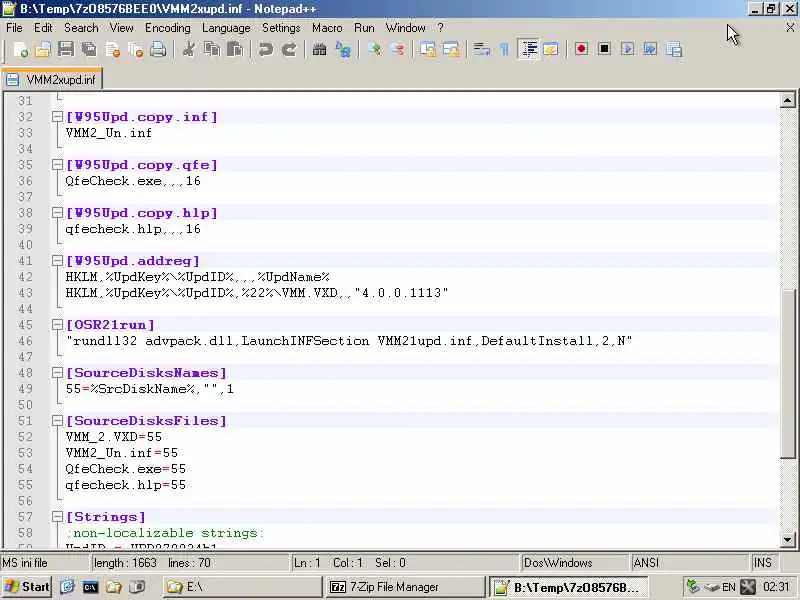Create a new document via toolbar icon
This screenshot has width=800, height=600.
[x=20, y=49]
